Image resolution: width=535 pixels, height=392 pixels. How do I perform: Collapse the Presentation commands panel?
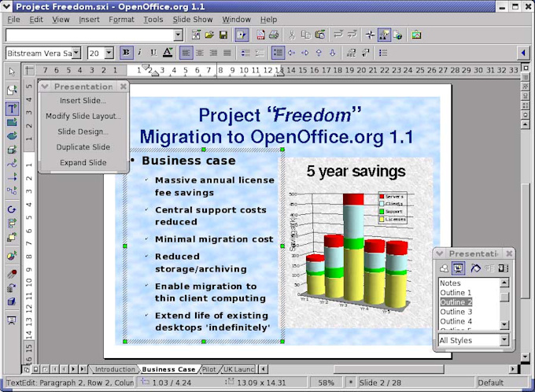pos(44,87)
